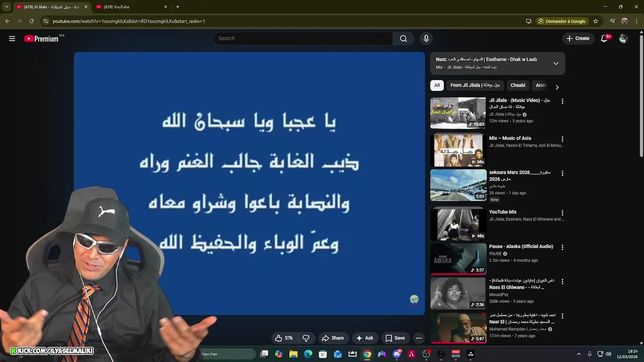Image resolution: width=644 pixels, height=362 pixels.
Task: Open options for Pause - Alaska video
Action: coord(562,247)
